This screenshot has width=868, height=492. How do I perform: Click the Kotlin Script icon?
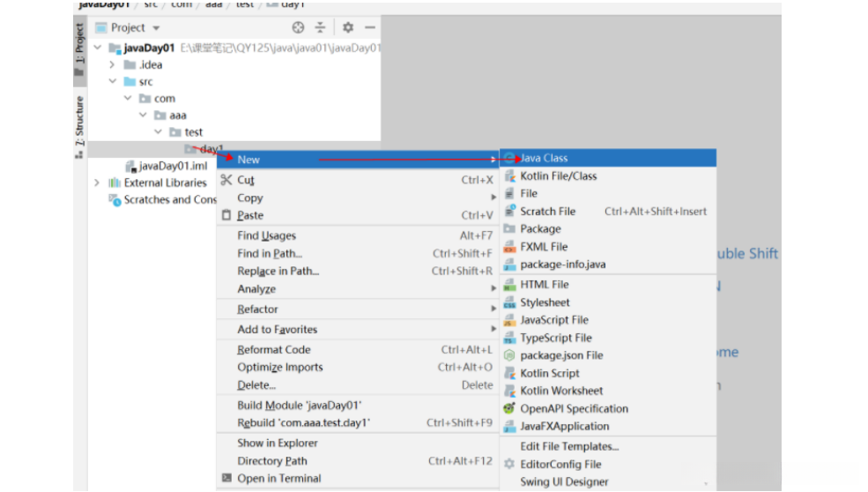tap(510, 374)
